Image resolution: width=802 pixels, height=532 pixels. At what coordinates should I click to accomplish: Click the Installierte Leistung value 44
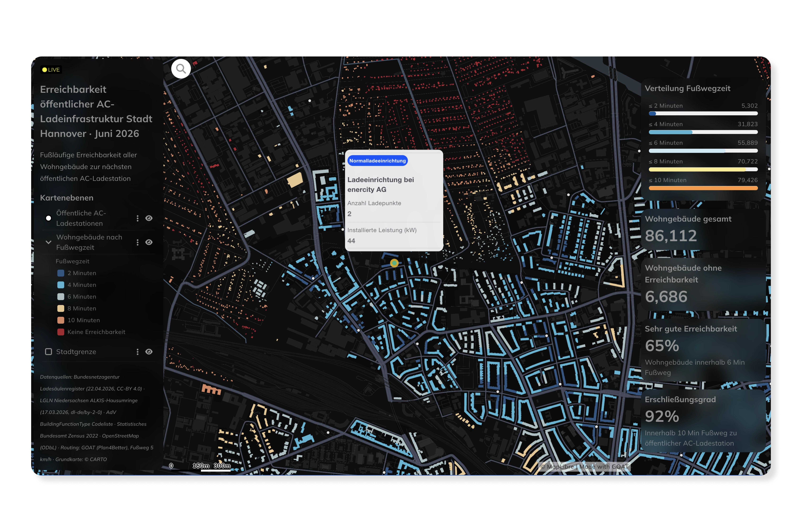351,241
